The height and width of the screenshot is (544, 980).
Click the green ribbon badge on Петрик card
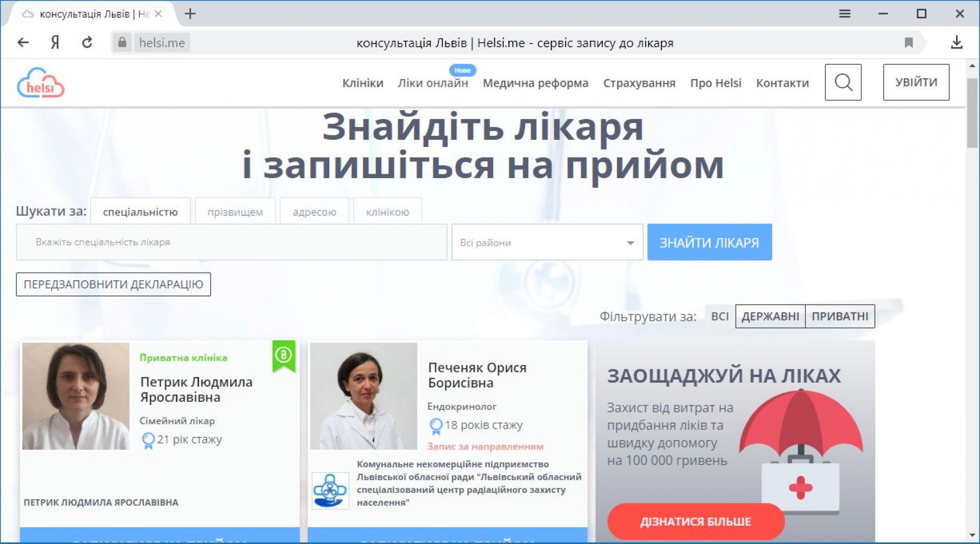coord(284,356)
